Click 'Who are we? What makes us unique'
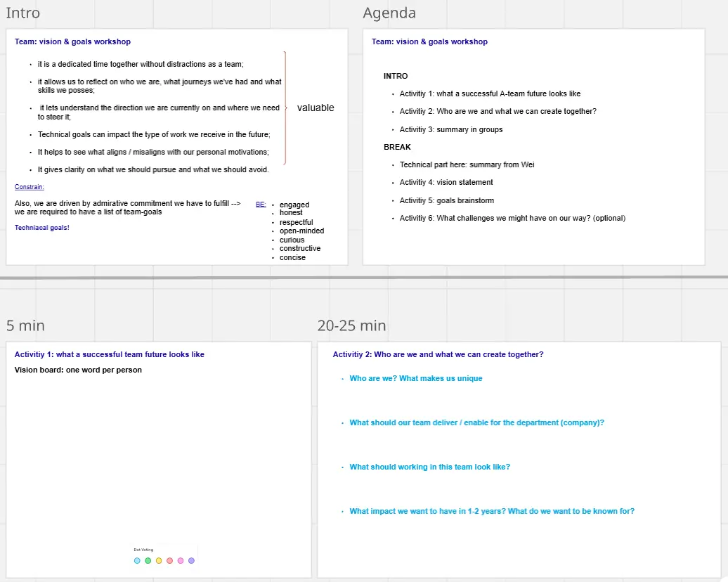 [x=416, y=379]
